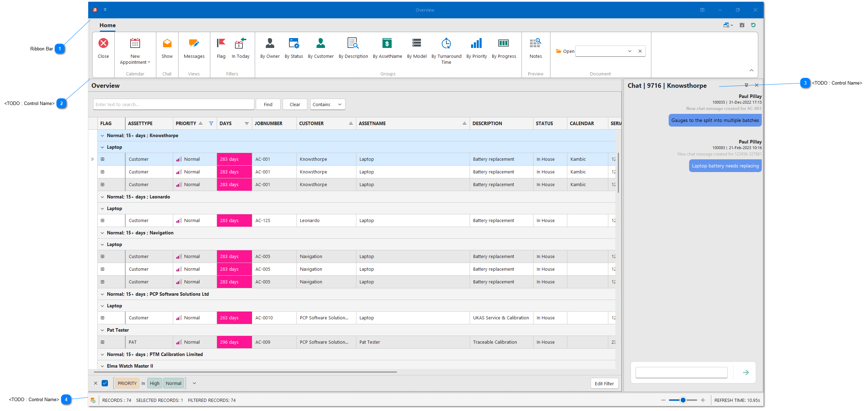Open PRIORITY column filter funnel
Viewport: 868px width, 411px height.
coord(211,123)
